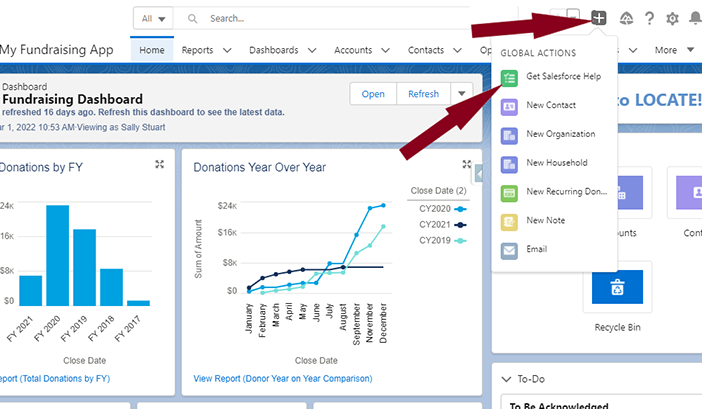Viewport: 702px width, 409px height.
Task: Expand the Accounts tab dropdown chevron
Action: click(x=385, y=50)
